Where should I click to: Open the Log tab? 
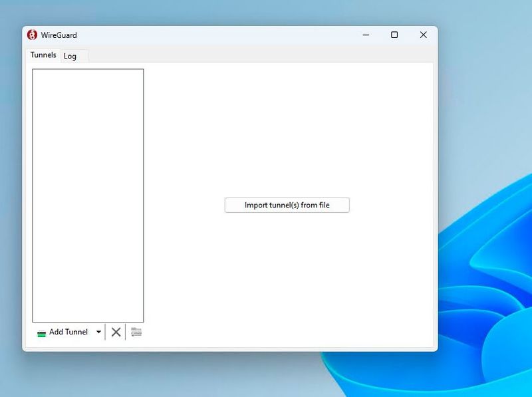click(70, 57)
